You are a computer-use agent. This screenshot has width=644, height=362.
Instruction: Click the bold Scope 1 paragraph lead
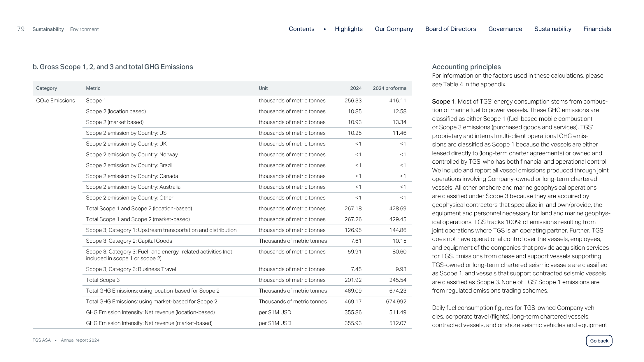click(443, 102)
